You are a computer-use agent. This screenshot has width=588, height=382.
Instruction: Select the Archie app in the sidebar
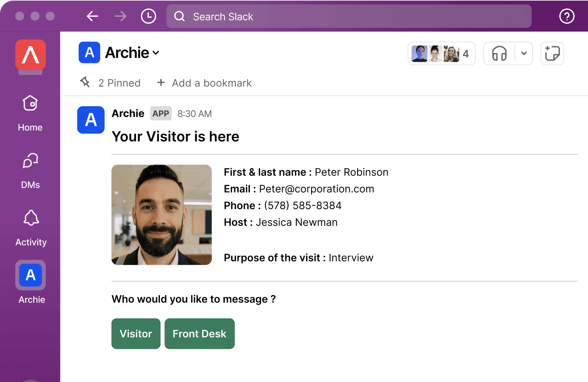click(x=30, y=275)
